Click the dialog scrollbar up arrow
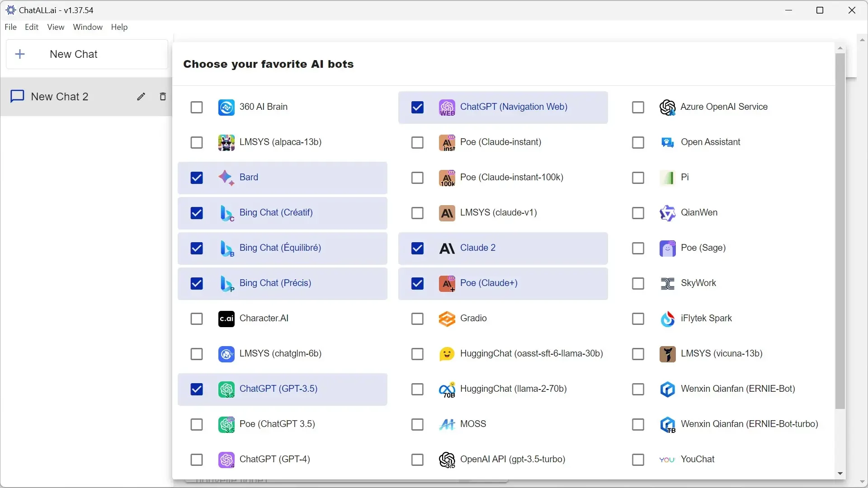This screenshot has height=488, width=868. [840, 48]
